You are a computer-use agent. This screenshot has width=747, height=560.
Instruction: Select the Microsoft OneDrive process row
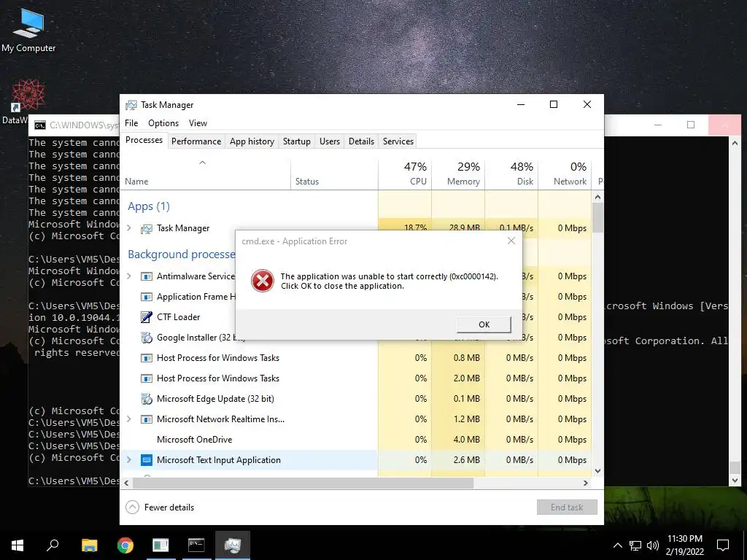356,440
